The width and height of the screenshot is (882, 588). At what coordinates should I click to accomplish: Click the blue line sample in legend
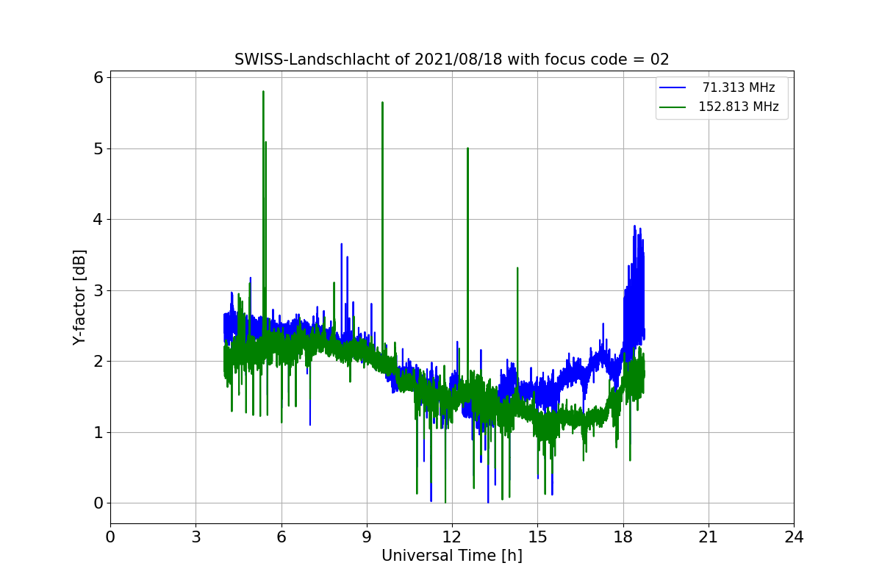click(x=673, y=88)
